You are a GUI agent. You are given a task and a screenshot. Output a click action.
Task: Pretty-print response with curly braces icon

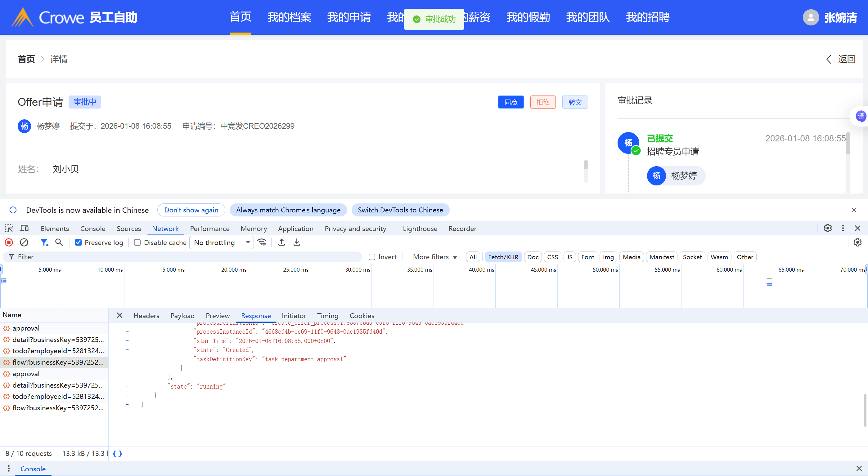[117, 453]
